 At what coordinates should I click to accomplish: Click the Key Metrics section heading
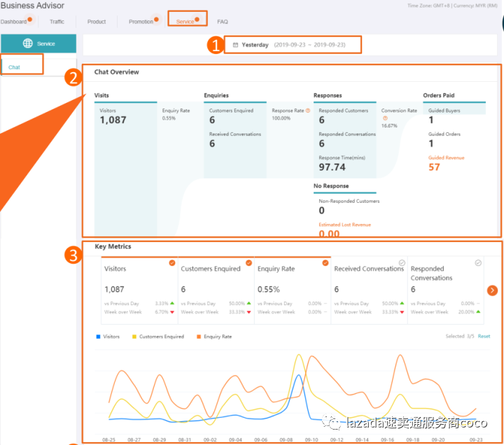113,246
